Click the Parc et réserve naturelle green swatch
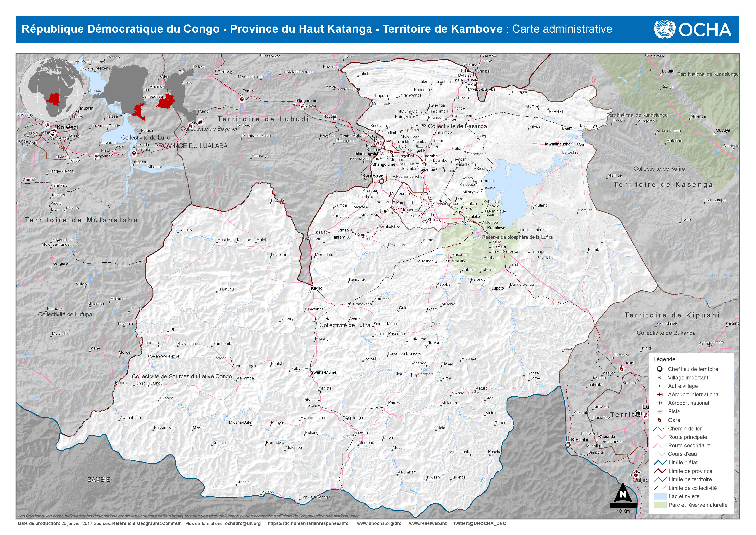The height and width of the screenshot is (535, 756). pyautogui.click(x=660, y=505)
